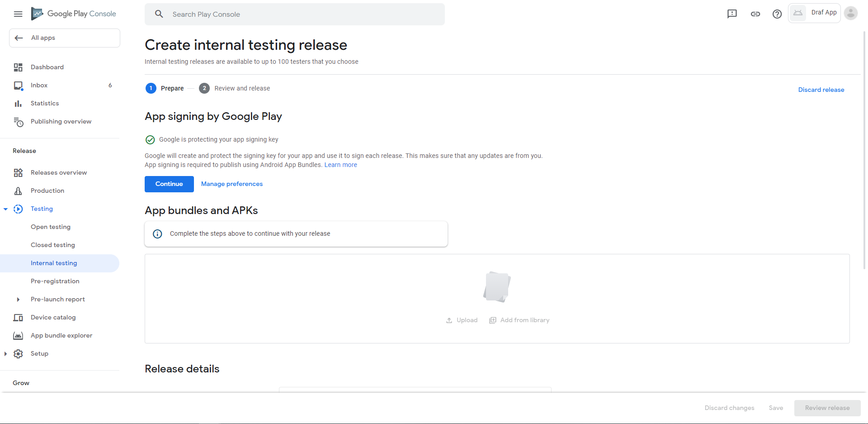Expand the Setup section arrow
The image size is (868, 424).
click(5, 354)
